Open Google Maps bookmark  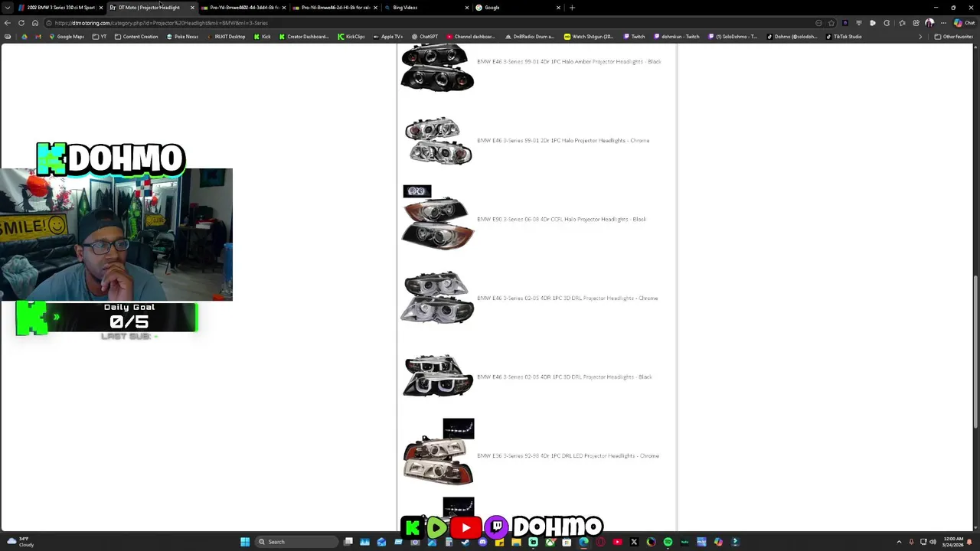click(66, 37)
